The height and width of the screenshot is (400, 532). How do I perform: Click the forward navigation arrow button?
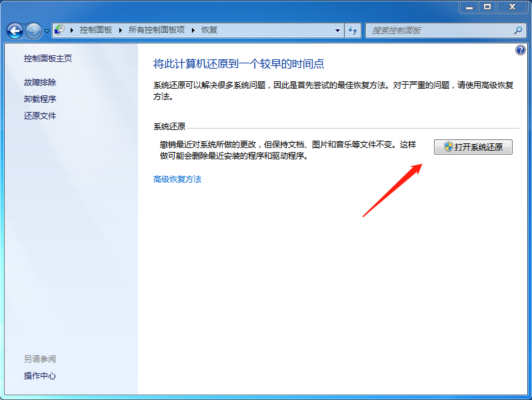coord(33,31)
